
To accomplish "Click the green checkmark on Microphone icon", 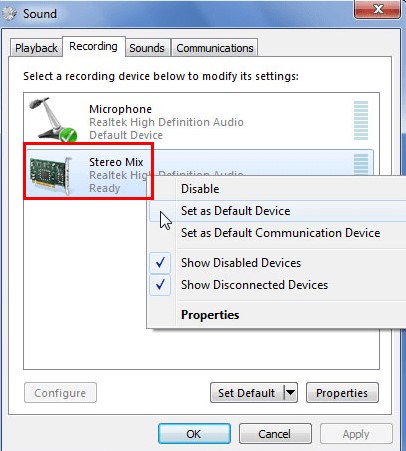I will tap(68, 134).
